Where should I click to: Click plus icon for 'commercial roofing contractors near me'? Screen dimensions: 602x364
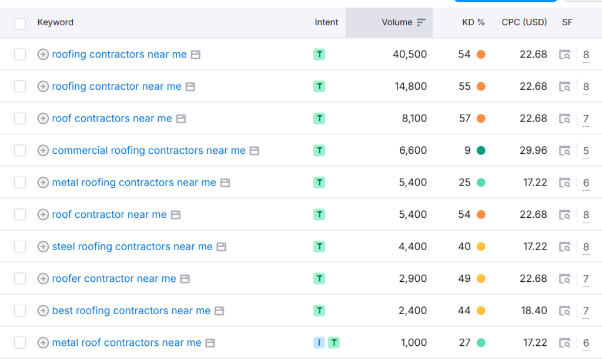pyautogui.click(x=43, y=151)
